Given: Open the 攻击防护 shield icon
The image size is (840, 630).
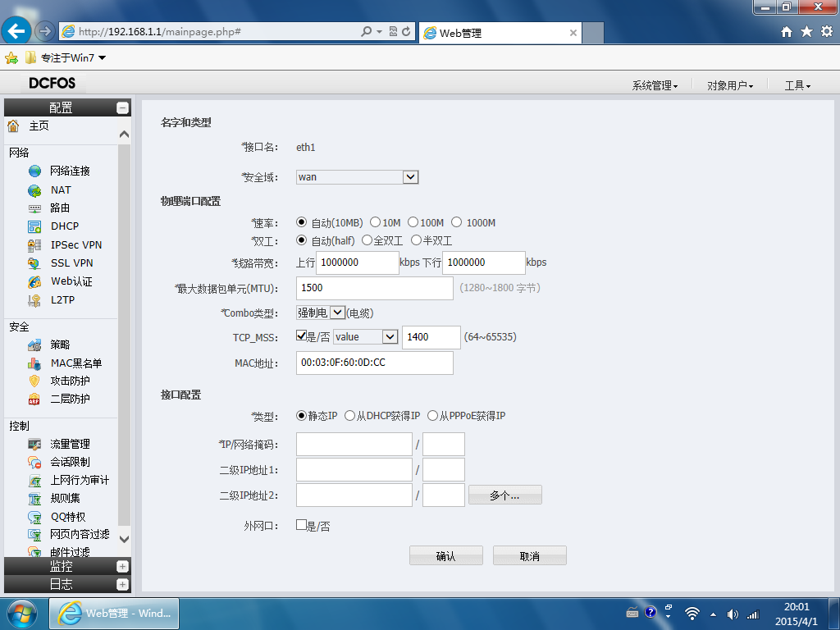Looking at the screenshot, I should (34, 381).
